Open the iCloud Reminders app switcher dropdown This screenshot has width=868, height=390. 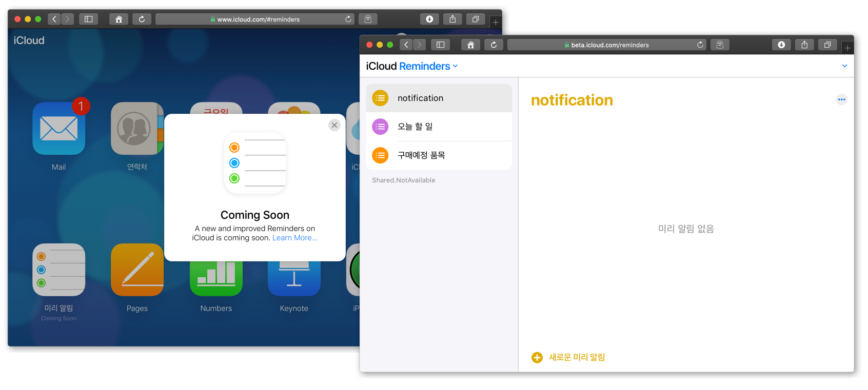[429, 66]
